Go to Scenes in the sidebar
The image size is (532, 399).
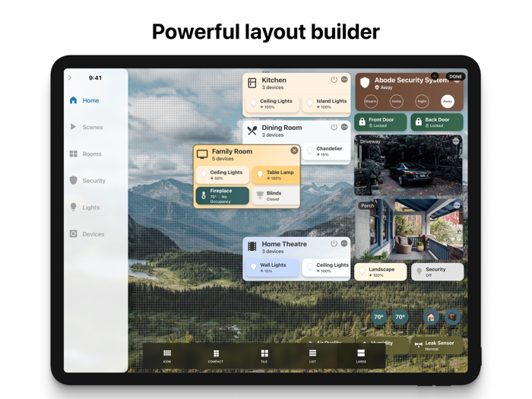(x=87, y=127)
